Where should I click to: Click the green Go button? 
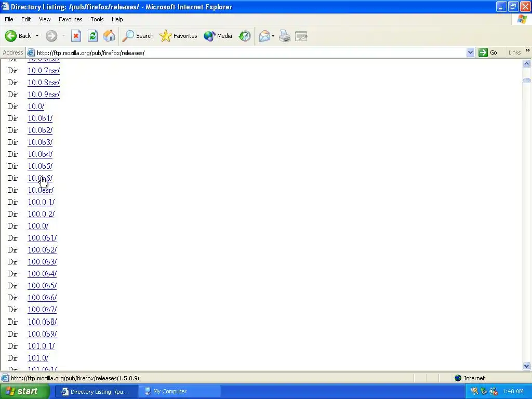(x=488, y=52)
